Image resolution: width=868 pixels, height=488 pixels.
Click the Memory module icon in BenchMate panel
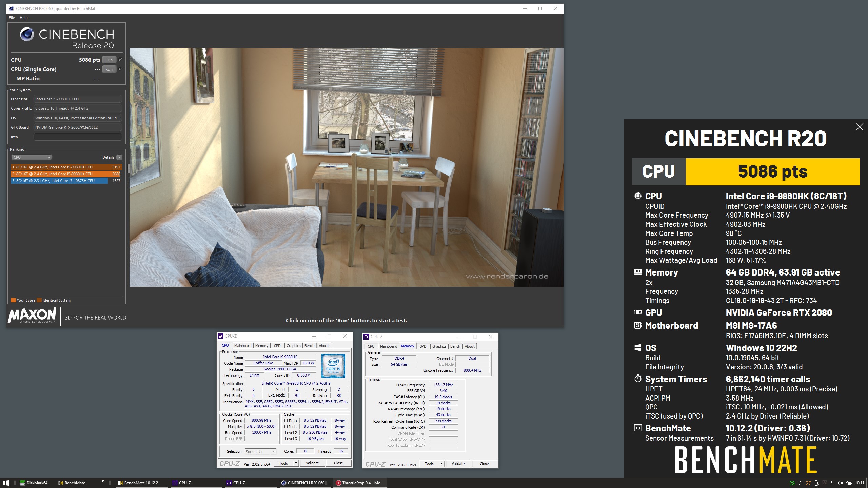pyautogui.click(x=638, y=272)
